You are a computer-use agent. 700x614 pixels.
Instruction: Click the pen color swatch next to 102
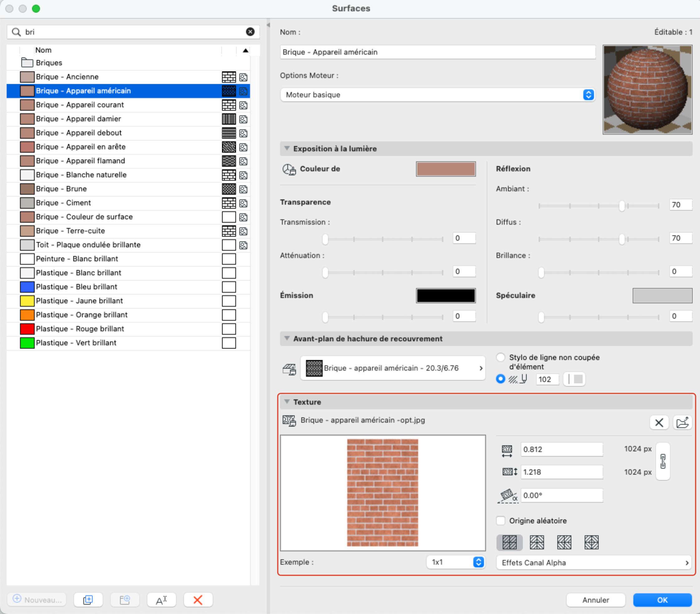point(575,379)
